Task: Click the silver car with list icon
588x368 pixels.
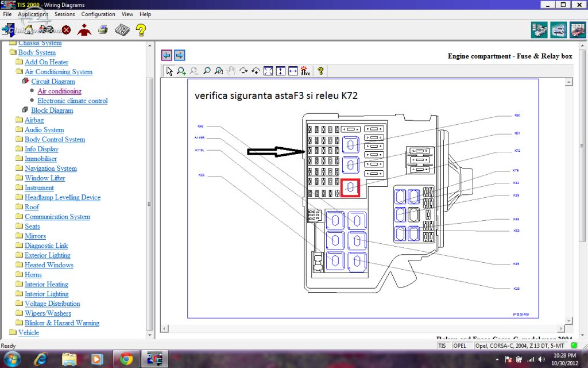Action: (x=539, y=30)
